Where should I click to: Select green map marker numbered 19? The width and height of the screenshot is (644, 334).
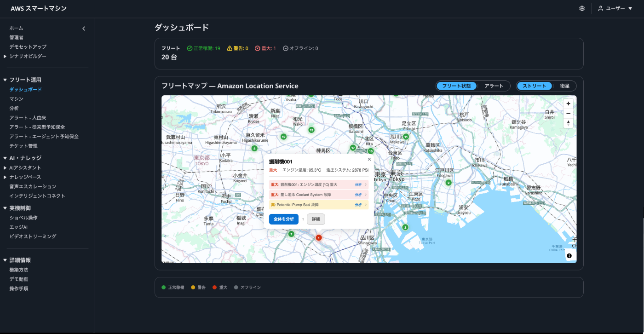(283, 137)
